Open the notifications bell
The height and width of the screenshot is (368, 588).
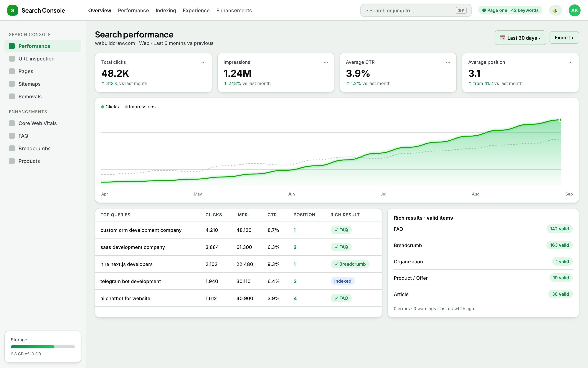point(555,10)
